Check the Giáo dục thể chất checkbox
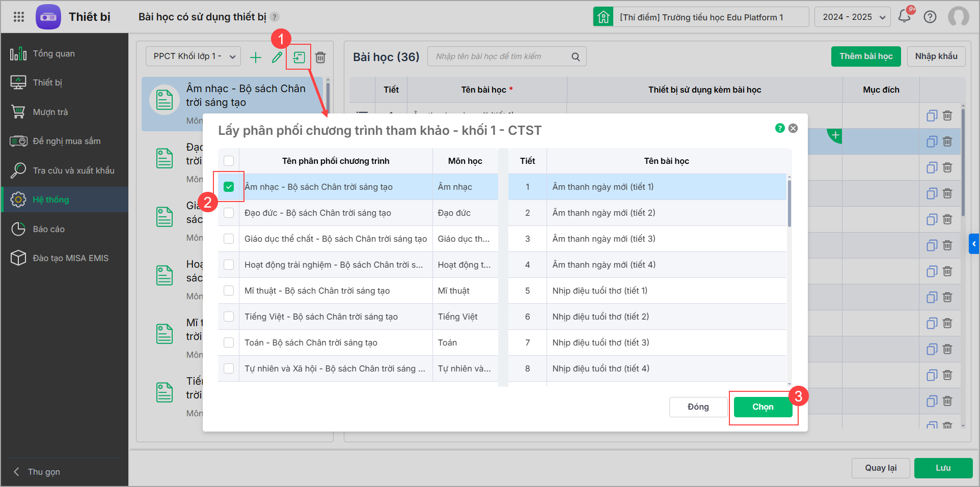This screenshot has height=487, width=980. (229, 239)
